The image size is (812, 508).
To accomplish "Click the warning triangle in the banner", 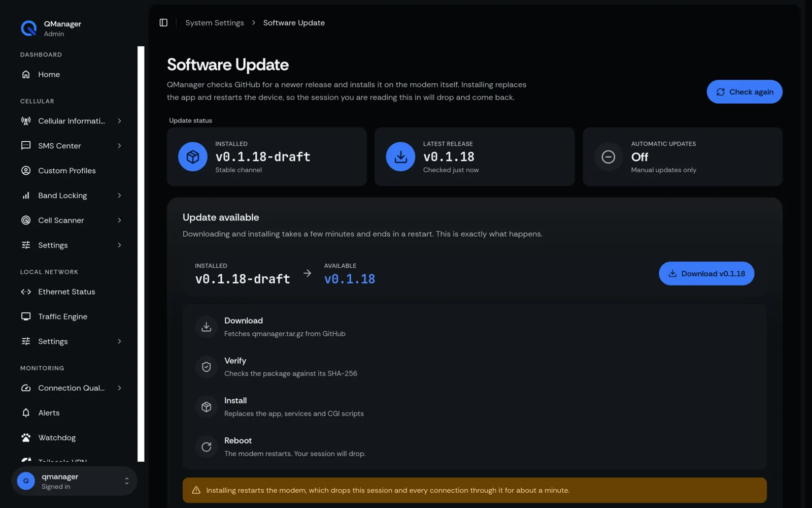I will coord(196,491).
